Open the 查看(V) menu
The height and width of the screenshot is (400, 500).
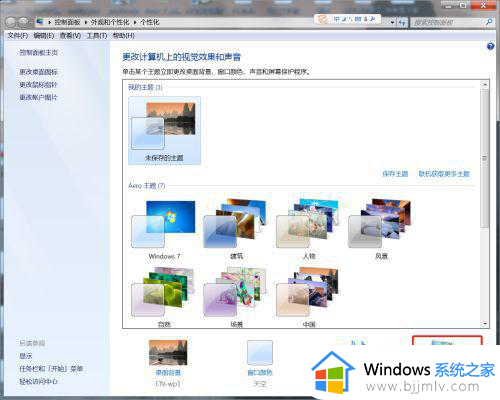pos(70,35)
